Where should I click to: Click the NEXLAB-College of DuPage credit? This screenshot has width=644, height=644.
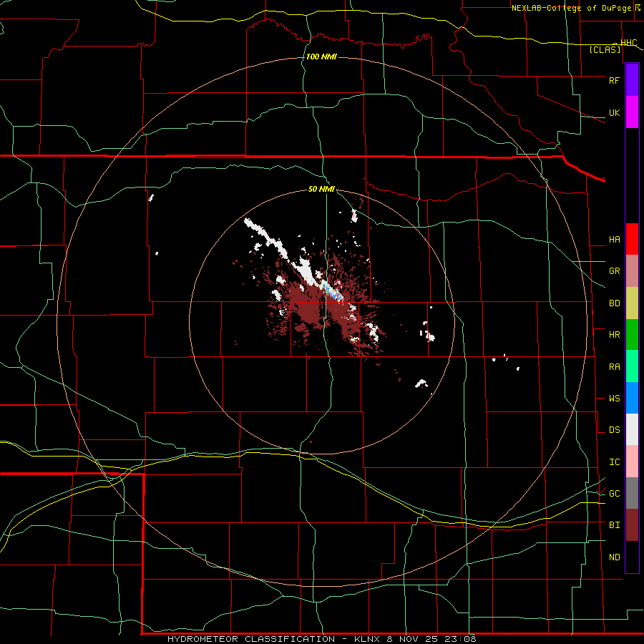click(573, 8)
